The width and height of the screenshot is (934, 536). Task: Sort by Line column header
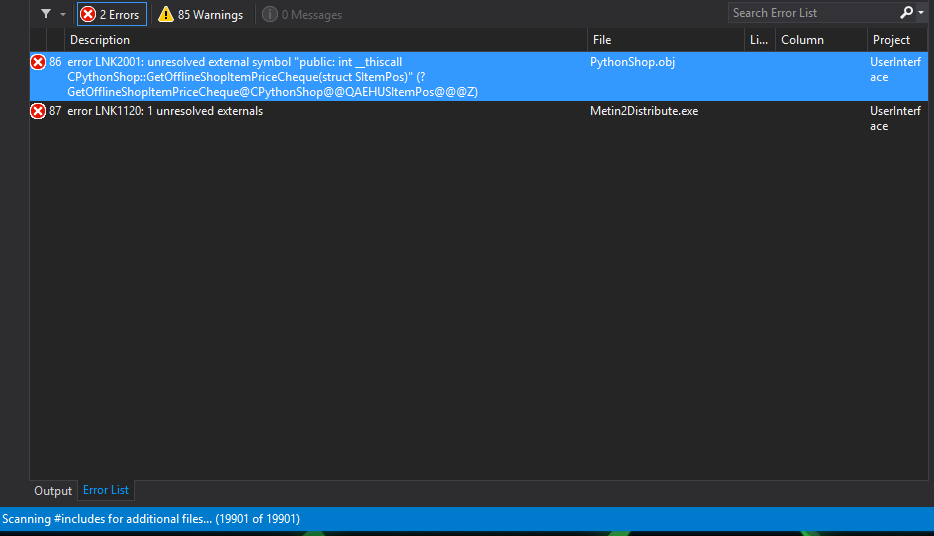(x=759, y=40)
